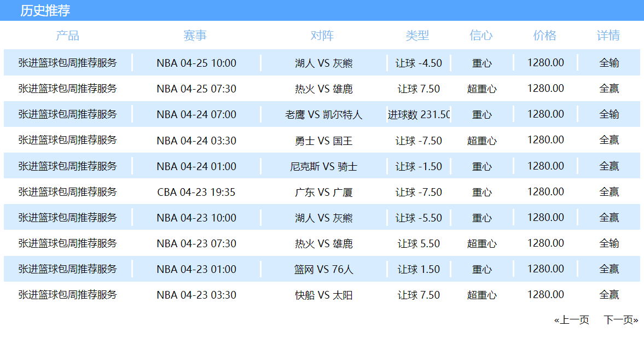Select CBA 04-23 19:35 event cell
This screenshot has height=338, width=644.
(196, 192)
